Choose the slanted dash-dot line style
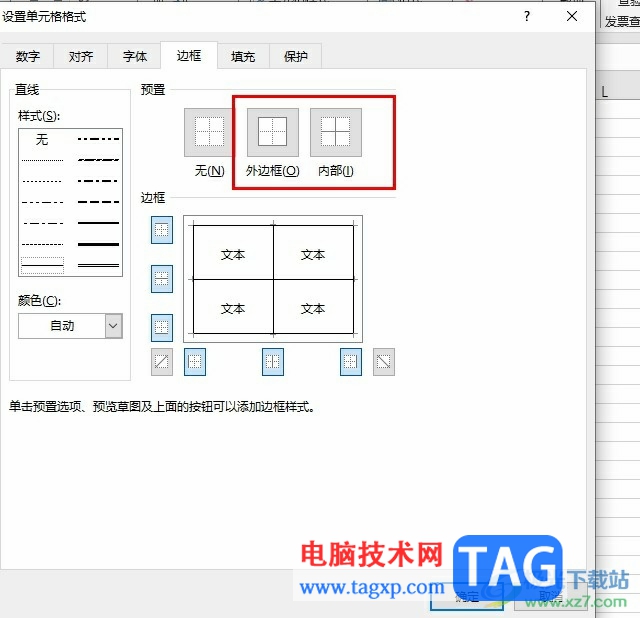This screenshot has width=640, height=618. point(98,160)
